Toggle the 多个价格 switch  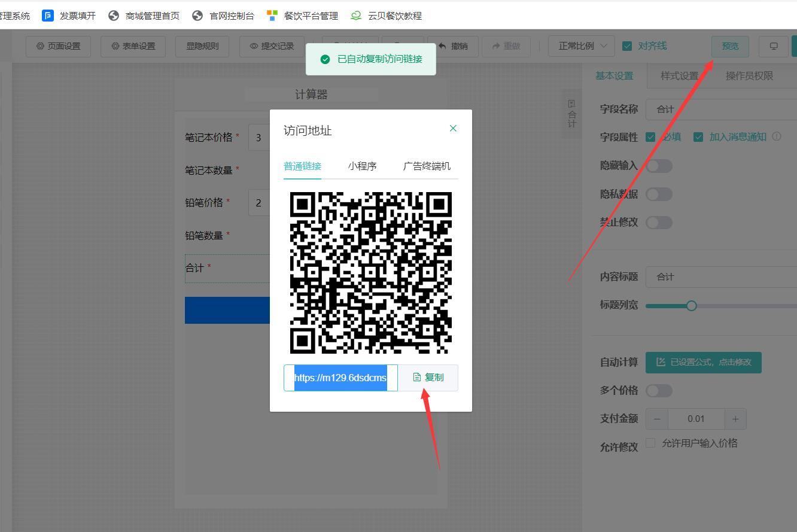pos(659,391)
